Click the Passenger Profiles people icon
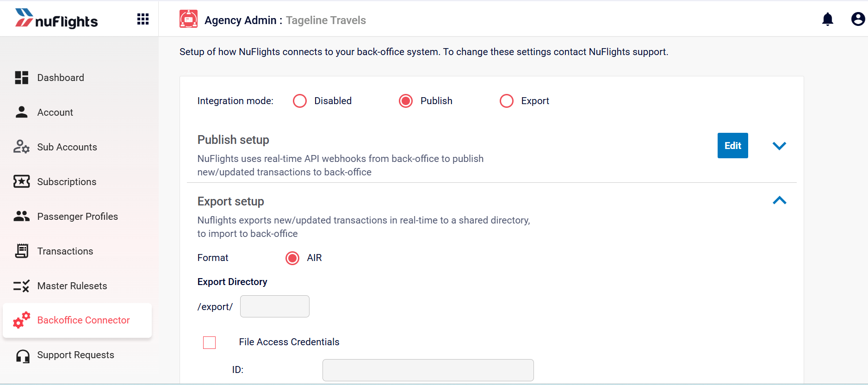 tap(22, 216)
